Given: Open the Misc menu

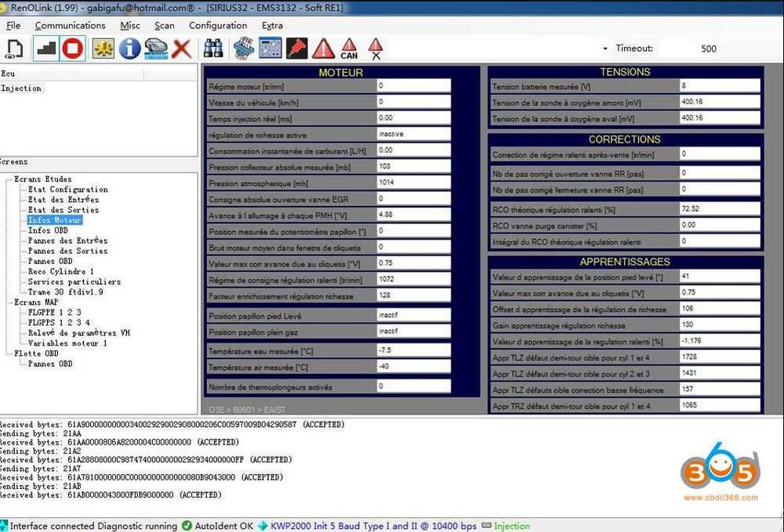Looking at the screenshot, I should click(130, 26).
